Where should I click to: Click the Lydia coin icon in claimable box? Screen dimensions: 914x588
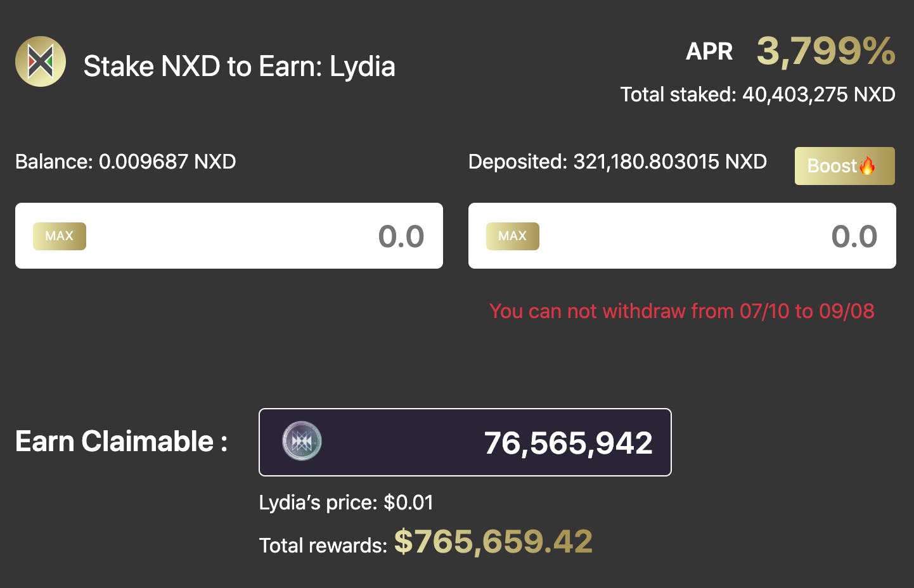[302, 441]
